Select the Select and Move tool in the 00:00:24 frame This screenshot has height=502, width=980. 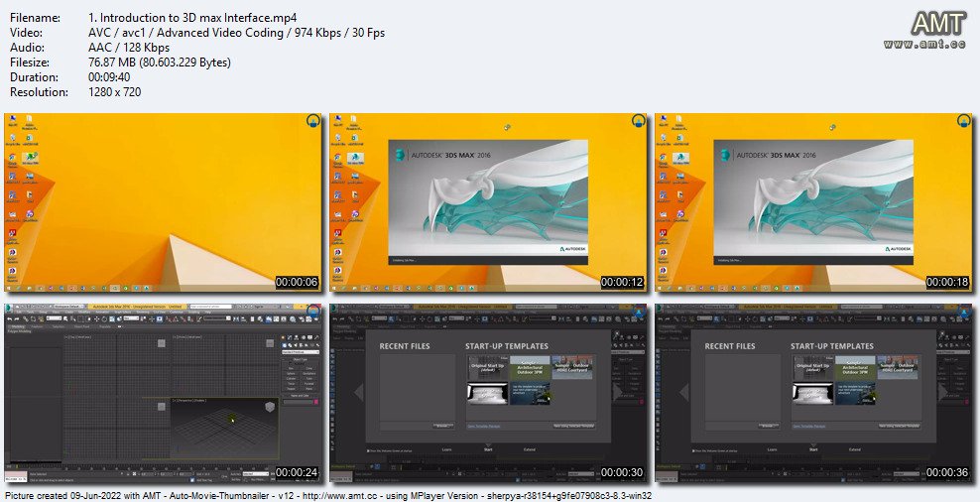pyautogui.click(x=97, y=319)
